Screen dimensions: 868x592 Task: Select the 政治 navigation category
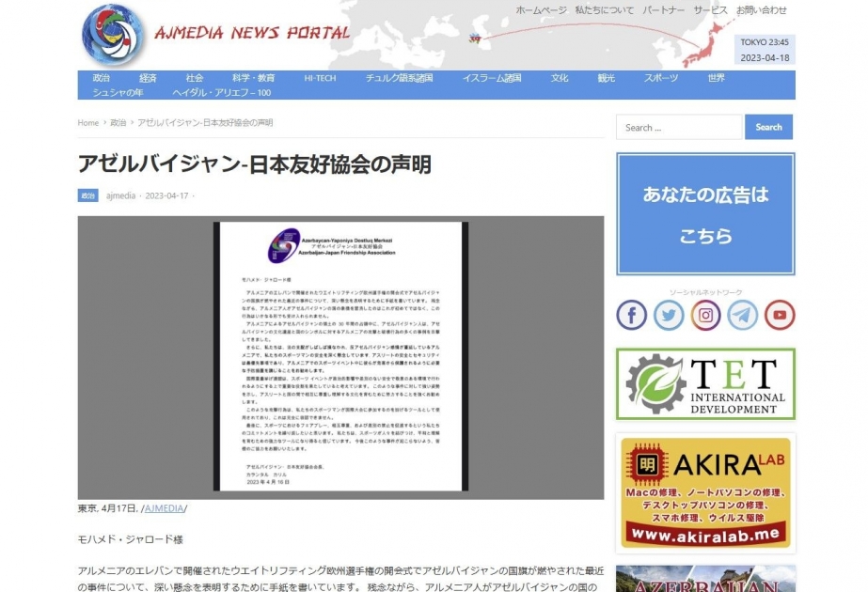tap(102, 78)
